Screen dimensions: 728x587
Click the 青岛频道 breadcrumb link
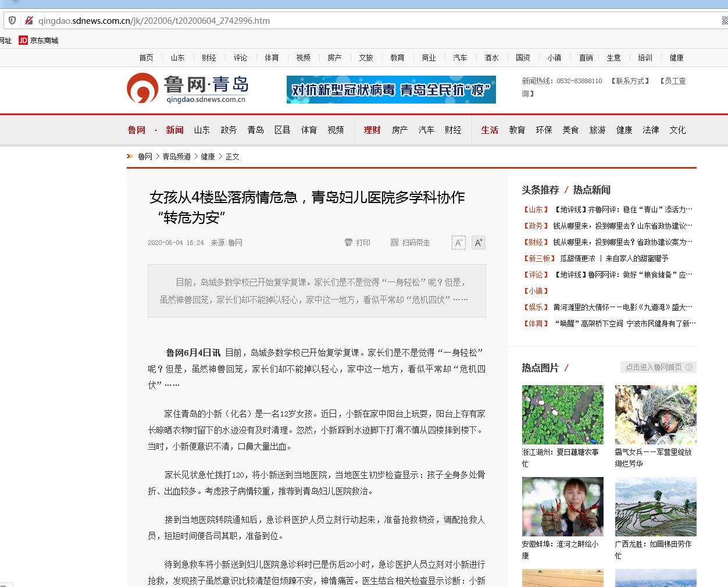tap(176, 156)
